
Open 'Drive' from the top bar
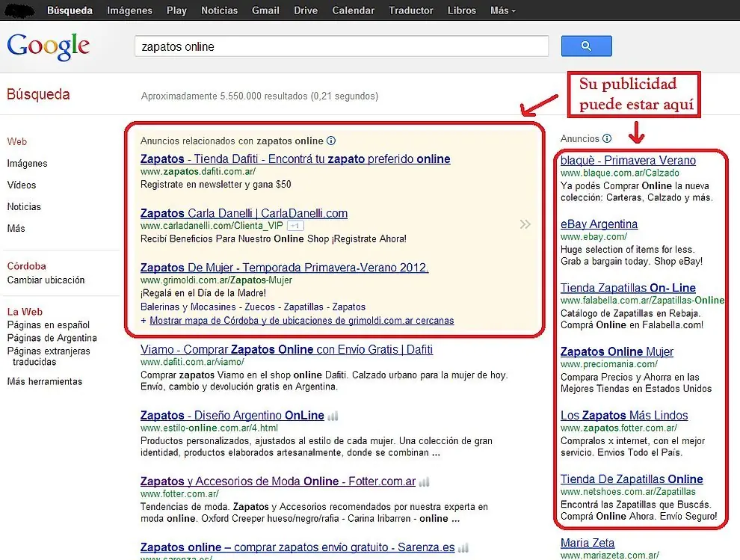(x=306, y=10)
